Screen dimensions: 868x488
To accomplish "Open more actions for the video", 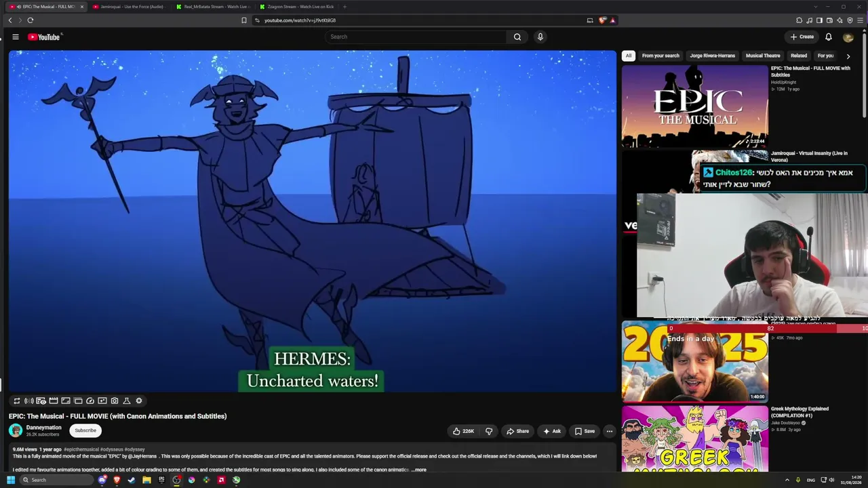I will point(609,431).
